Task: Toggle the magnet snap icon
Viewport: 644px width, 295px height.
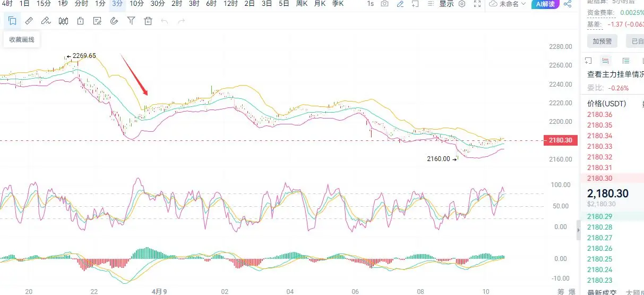Action: pyautogui.click(x=114, y=21)
